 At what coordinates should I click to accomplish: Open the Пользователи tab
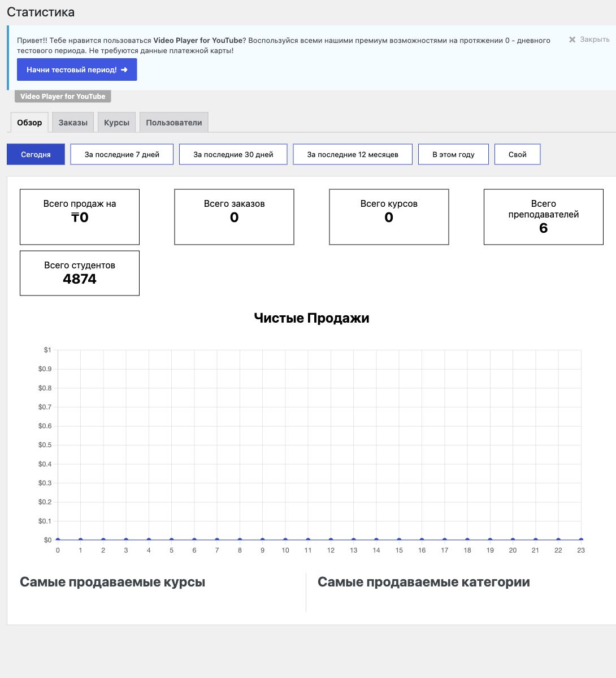coord(174,123)
